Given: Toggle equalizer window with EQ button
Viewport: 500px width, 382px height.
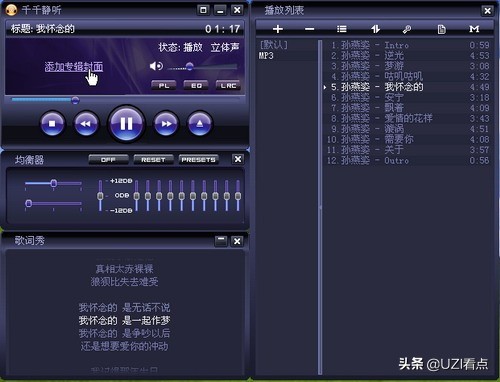Looking at the screenshot, I should point(196,85).
